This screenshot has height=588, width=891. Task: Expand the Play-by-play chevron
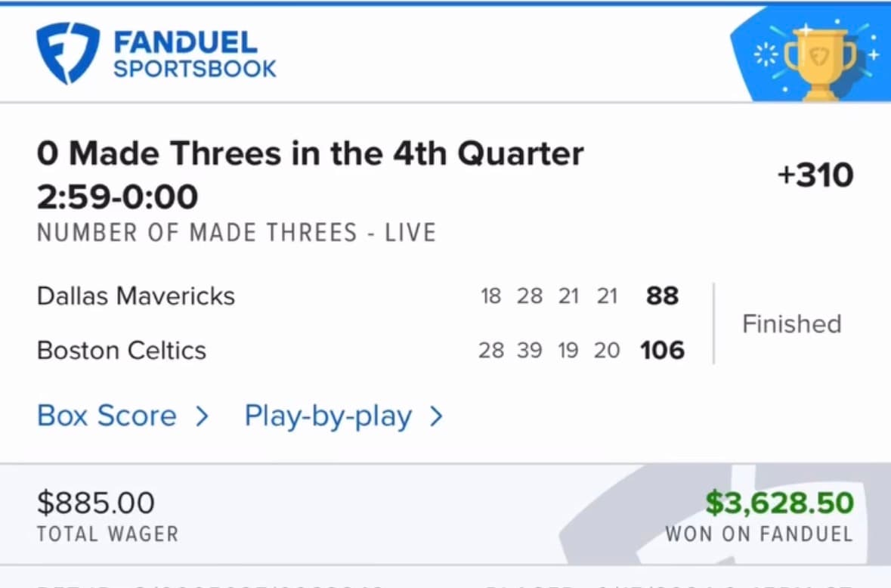click(436, 416)
